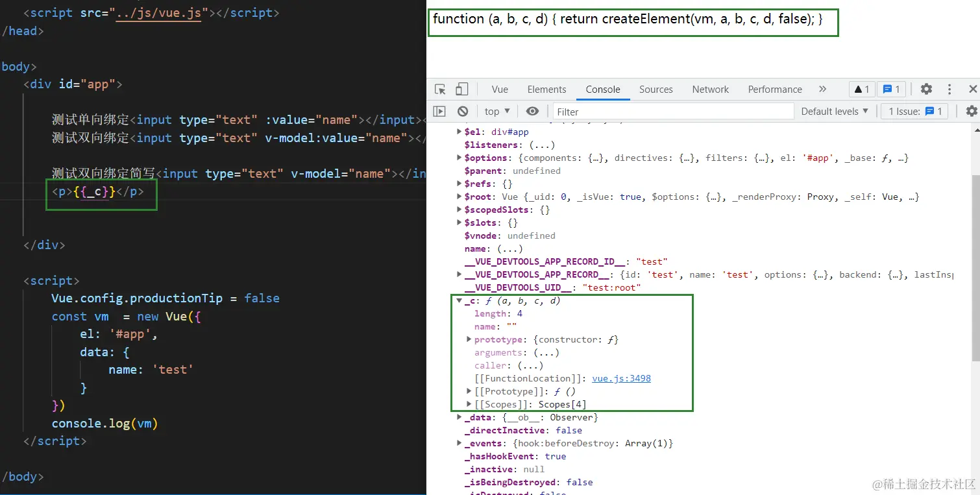
Task: Click the ../js/vue.js script path
Action: tap(158, 13)
